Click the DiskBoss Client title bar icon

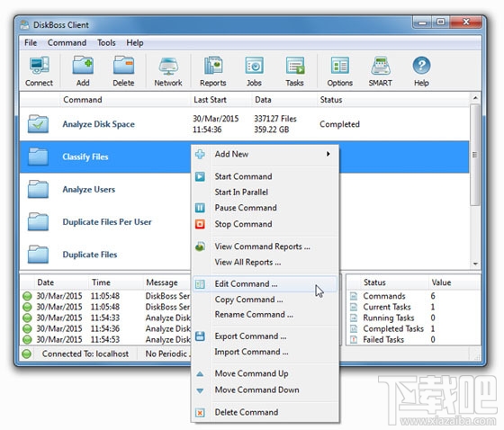[x=24, y=25]
